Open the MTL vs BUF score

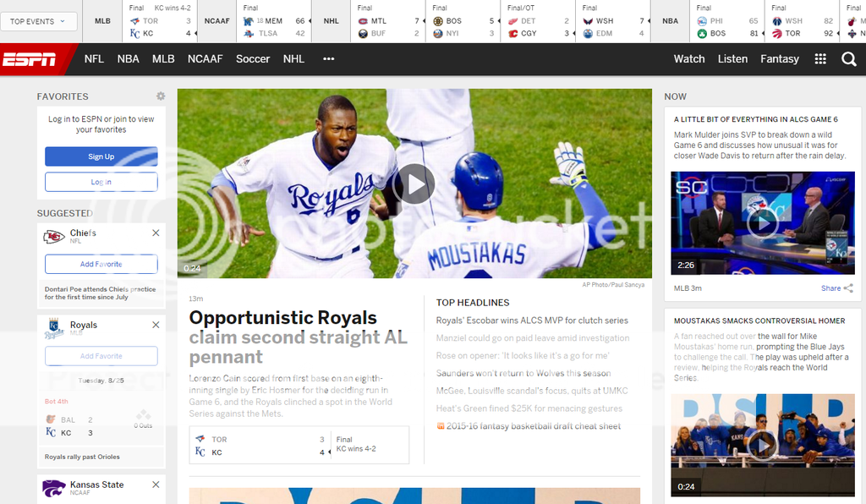click(388, 21)
